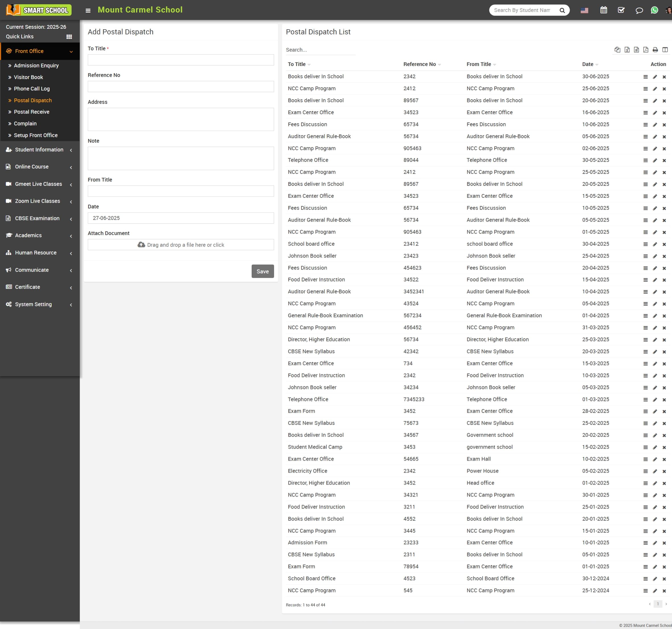Delete the Electricity Office 05-02-2025 entry

point(664,471)
